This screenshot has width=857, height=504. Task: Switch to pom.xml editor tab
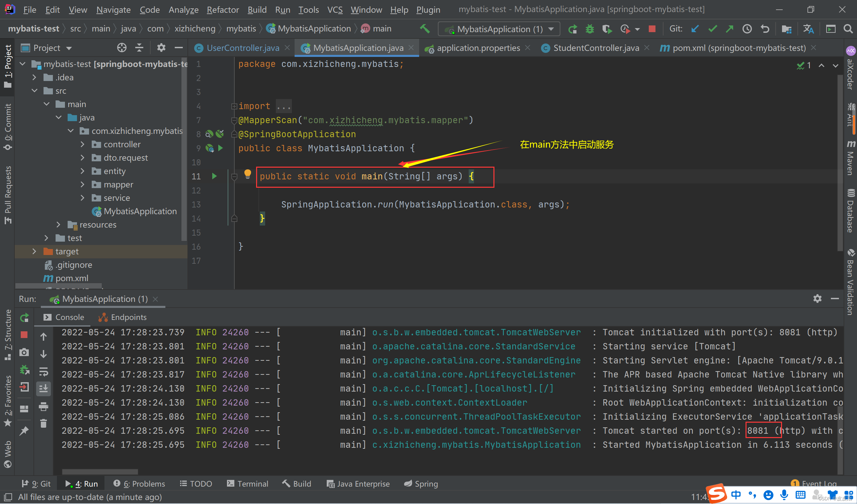[739, 48]
